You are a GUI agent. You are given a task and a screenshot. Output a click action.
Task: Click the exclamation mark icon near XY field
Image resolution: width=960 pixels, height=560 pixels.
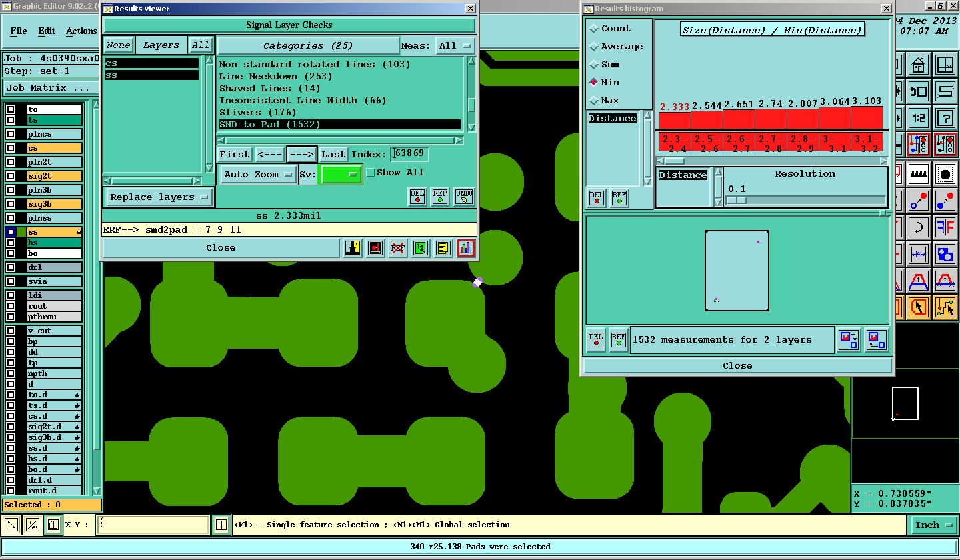(x=221, y=525)
